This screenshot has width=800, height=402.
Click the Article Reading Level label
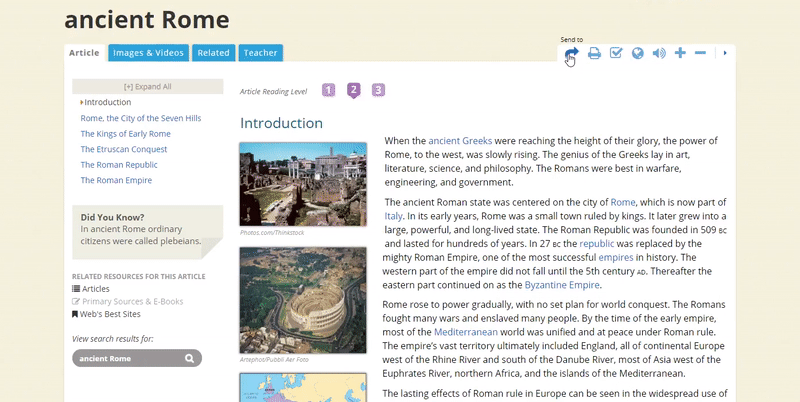pos(273,92)
